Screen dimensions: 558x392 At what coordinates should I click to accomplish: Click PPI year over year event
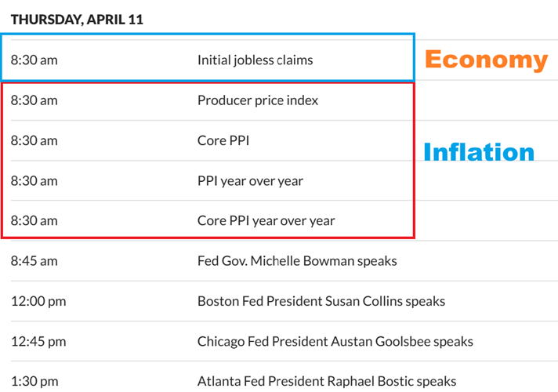pos(250,181)
